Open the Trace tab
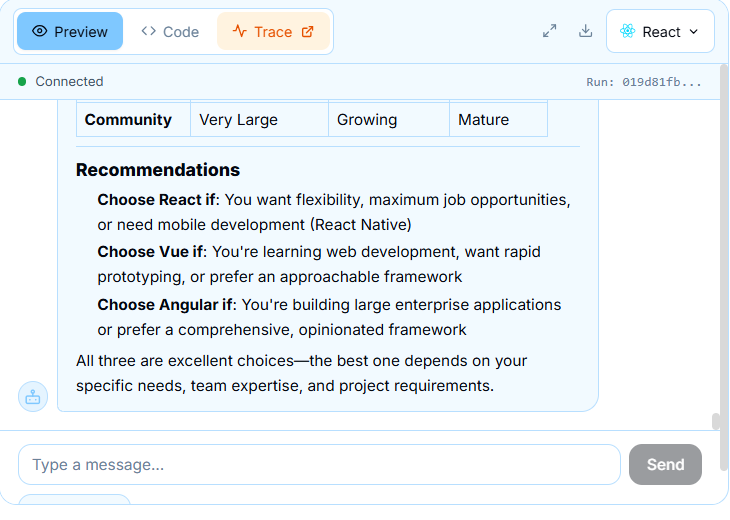Image resolution: width=730 pixels, height=520 pixels. point(273,31)
